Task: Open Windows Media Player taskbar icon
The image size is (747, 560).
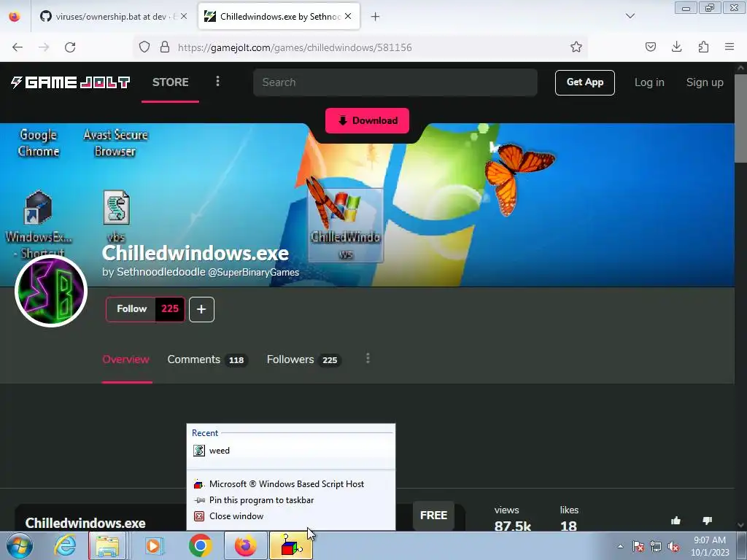Action: pos(153,545)
